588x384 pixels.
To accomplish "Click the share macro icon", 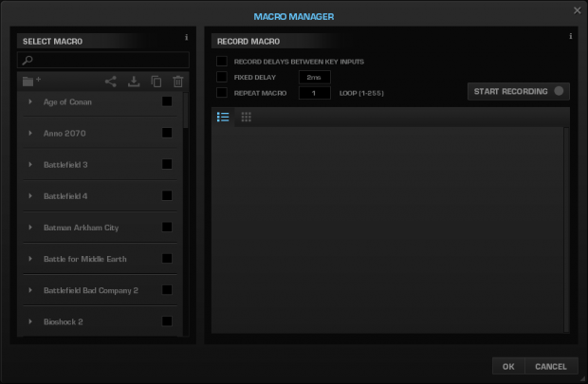I will (110, 82).
